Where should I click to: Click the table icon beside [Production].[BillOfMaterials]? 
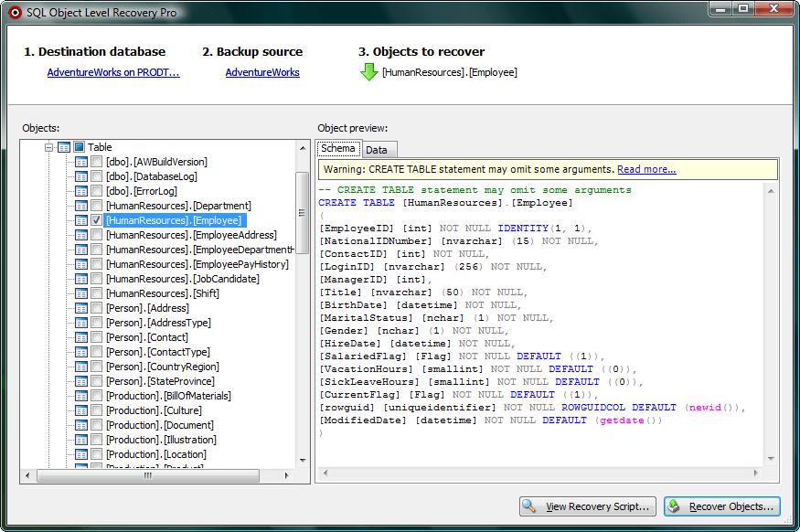(81, 396)
